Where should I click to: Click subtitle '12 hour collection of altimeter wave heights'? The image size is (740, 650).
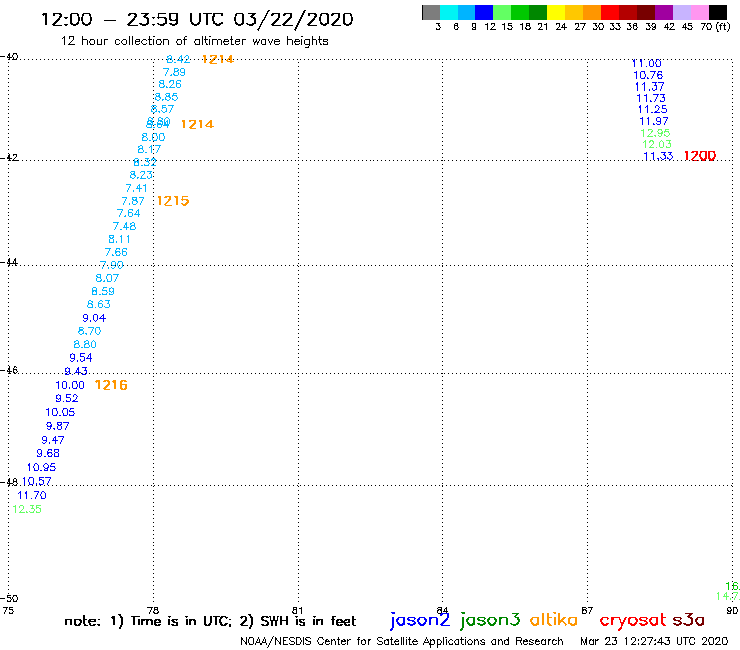click(x=194, y=41)
